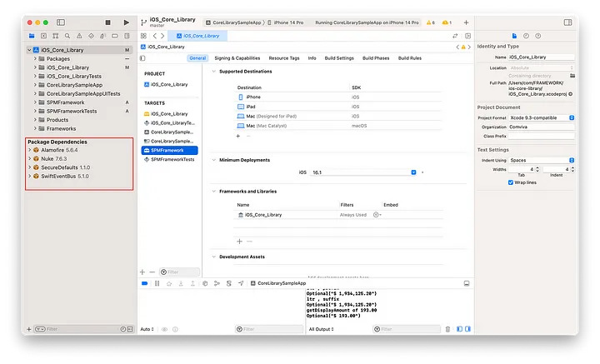Open the Project Format dropdown
Viewport: 600px width, 364px height.
point(542,117)
